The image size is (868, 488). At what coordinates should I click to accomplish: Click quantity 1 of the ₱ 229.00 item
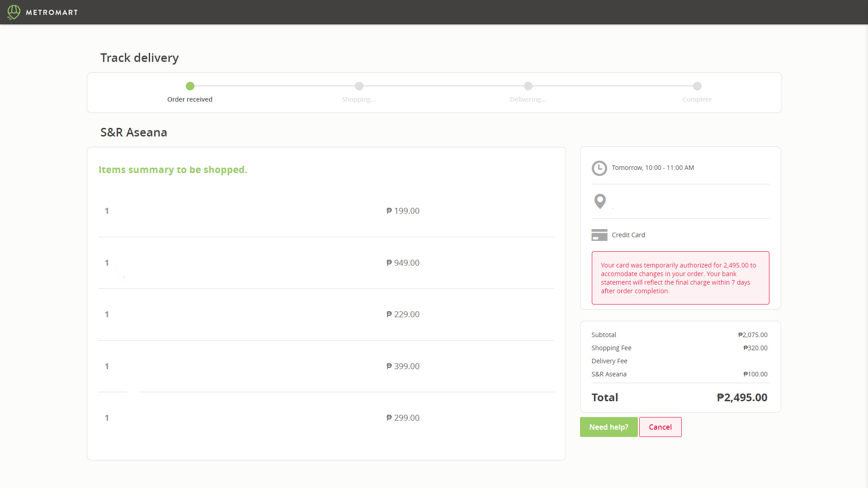click(x=107, y=314)
